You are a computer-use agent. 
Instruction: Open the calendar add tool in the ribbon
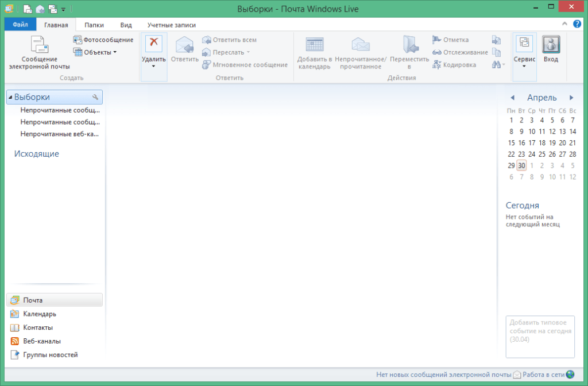[x=315, y=53]
